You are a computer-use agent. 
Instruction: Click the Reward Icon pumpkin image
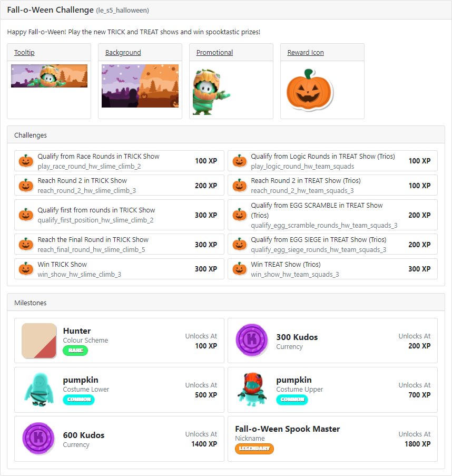pos(310,90)
